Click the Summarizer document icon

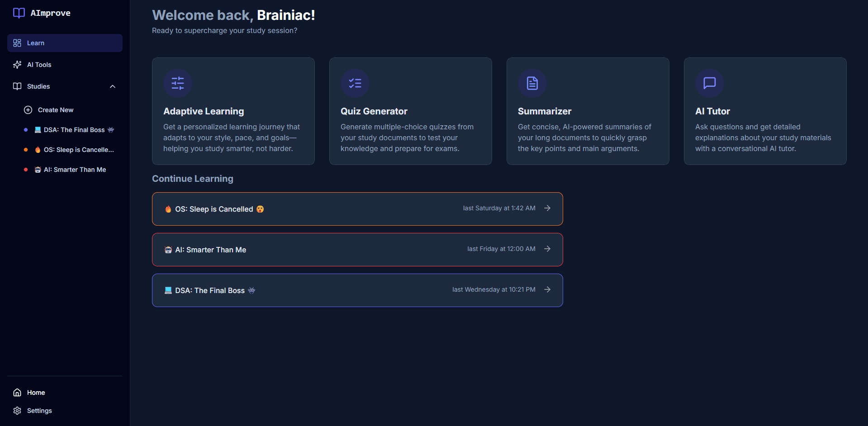[532, 83]
